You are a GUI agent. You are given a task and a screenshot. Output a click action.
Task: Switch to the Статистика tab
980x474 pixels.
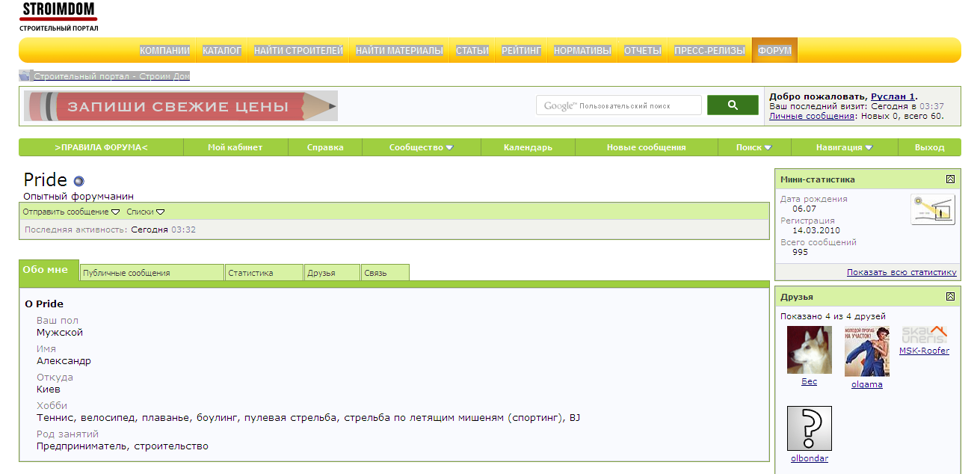pyautogui.click(x=264, y=273)
